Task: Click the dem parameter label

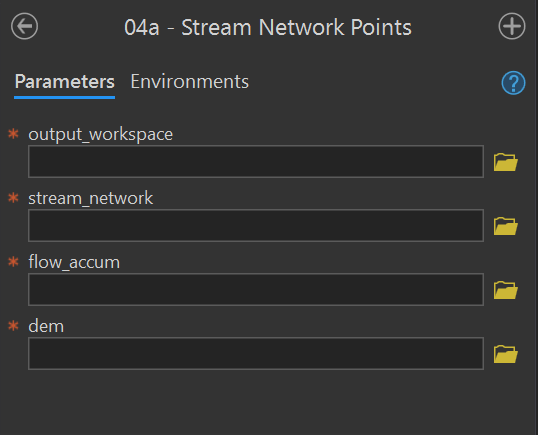Action: pyautogui.click(x=46, y=326)
